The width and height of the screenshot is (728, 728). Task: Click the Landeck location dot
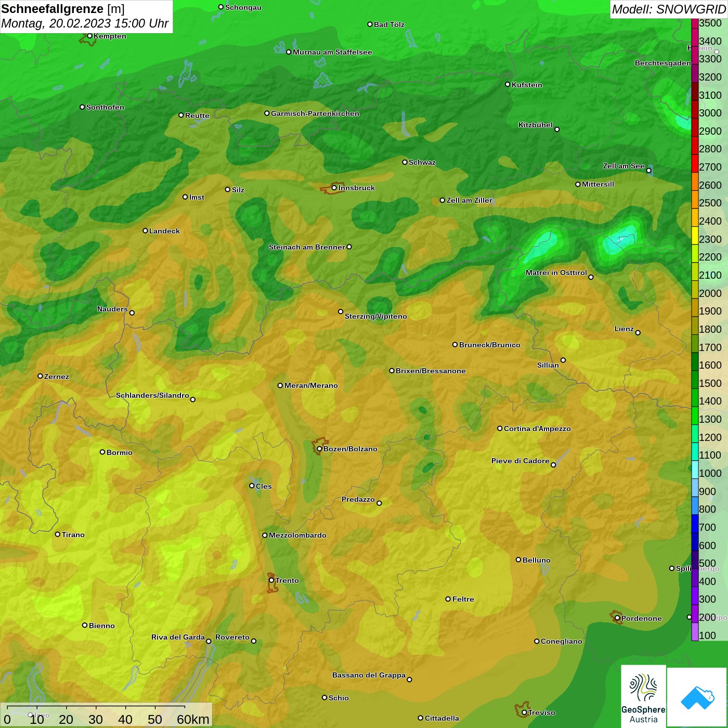pyautogui.click(x=145, y=230)
